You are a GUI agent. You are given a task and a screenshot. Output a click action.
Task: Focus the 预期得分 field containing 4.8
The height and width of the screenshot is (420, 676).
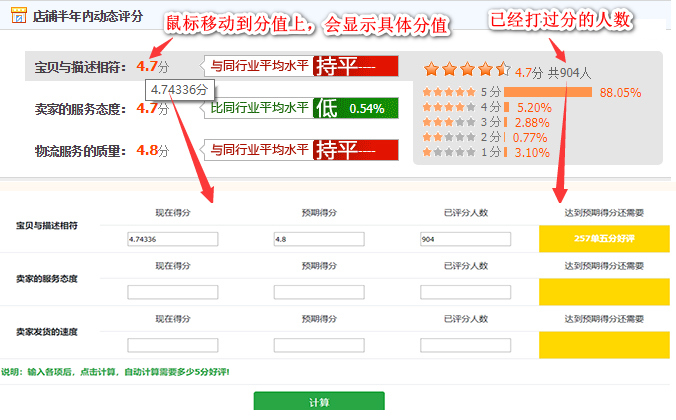point(318,240)
